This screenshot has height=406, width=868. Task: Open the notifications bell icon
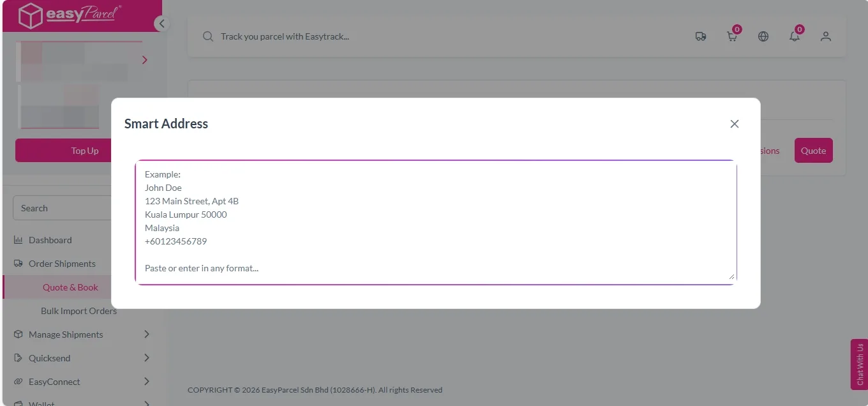(x=795, y=36)
